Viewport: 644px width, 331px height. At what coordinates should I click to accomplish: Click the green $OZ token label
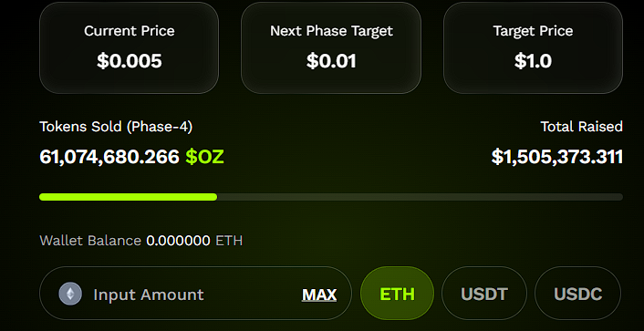[204, 157]
